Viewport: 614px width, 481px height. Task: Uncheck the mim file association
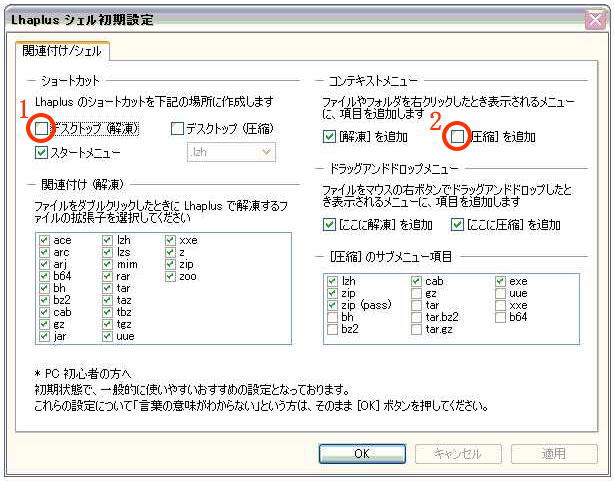pos(107,264)
